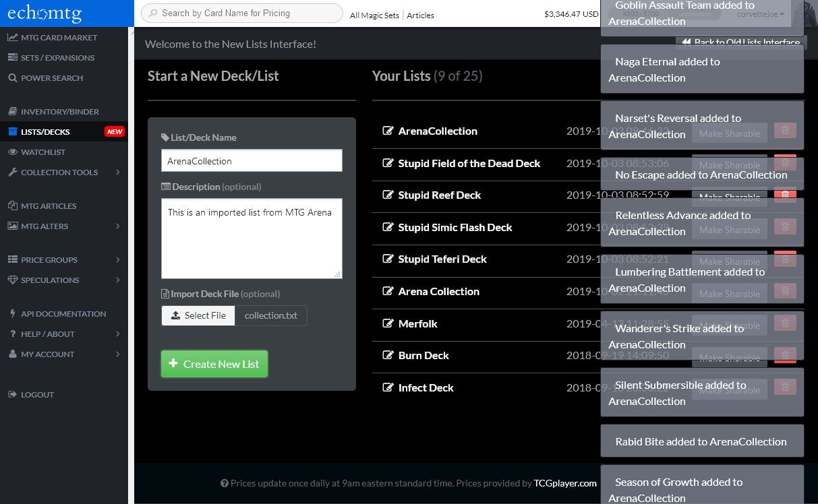Dismiss the No Escape added notification
This screenshot has height=504, width=818.
(702, 175)
